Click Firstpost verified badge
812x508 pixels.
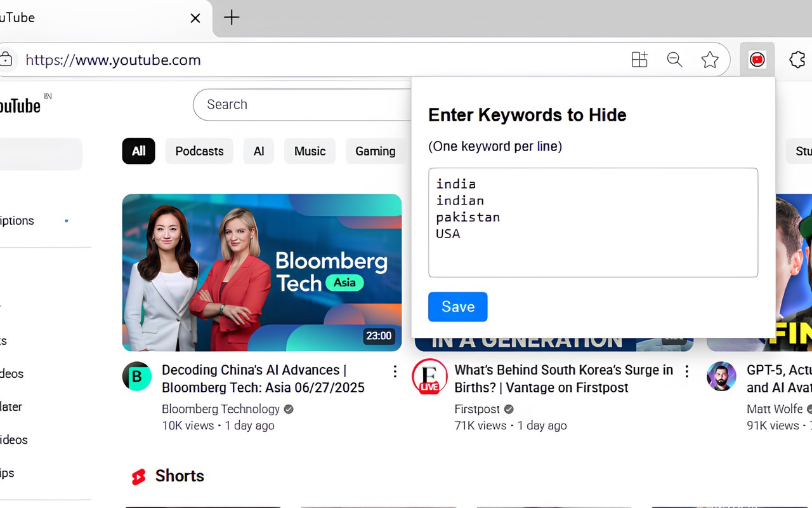[x=509, y=410]
